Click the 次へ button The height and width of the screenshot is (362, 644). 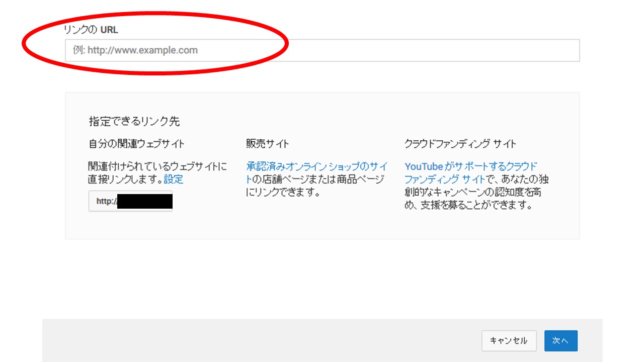coord(560,340)
